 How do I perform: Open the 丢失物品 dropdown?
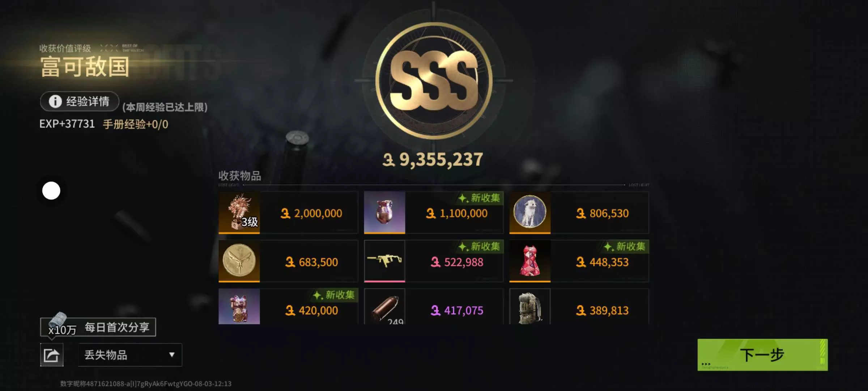(x=130, y=355)
